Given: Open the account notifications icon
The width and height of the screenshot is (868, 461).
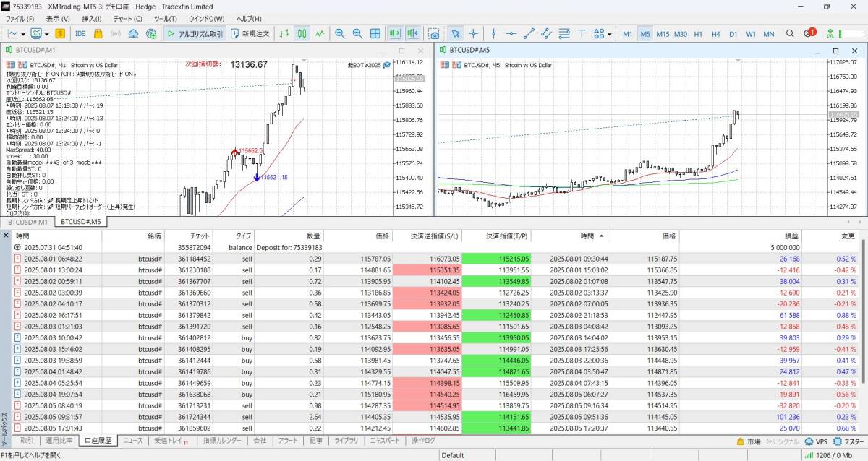Looking at the screenshot, I should 809,33.
